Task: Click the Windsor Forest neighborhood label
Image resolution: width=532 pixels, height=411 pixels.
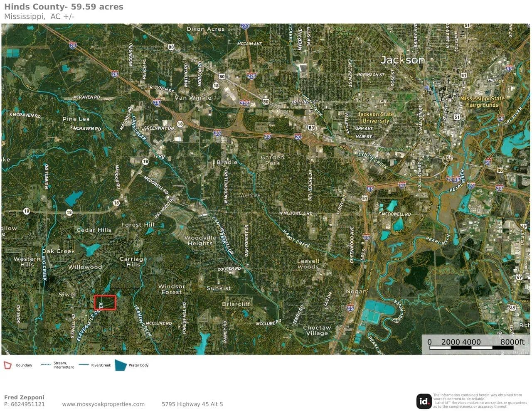Action: pyautogui.click(x=171, y=289)
